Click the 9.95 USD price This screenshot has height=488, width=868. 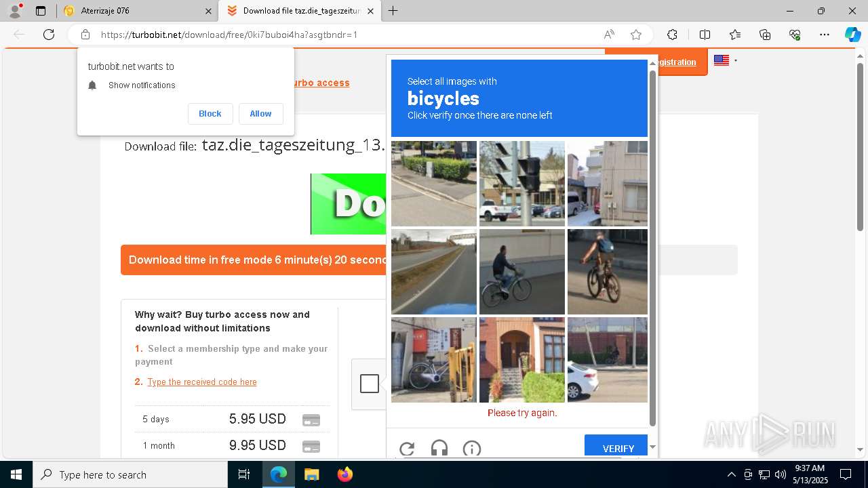click(x=258, y=445)
